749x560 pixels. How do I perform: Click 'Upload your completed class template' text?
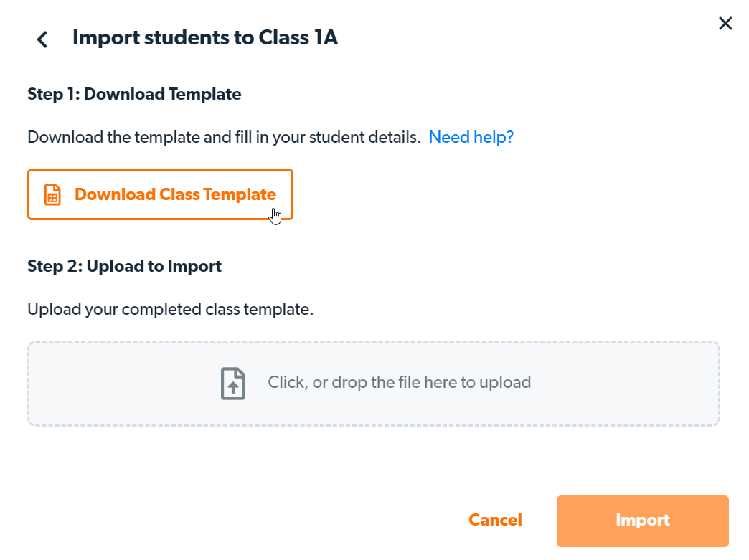[170, 310]
